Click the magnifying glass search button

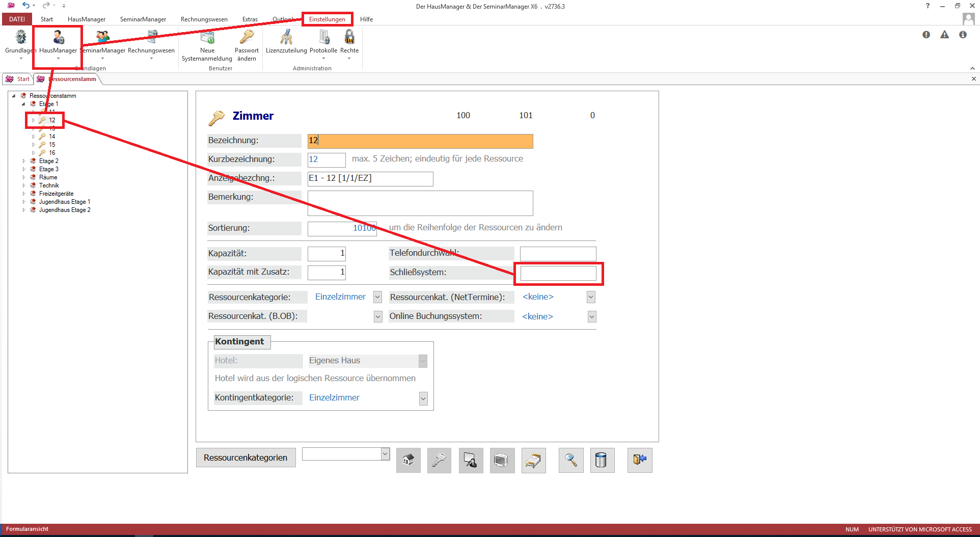[571, 461]
